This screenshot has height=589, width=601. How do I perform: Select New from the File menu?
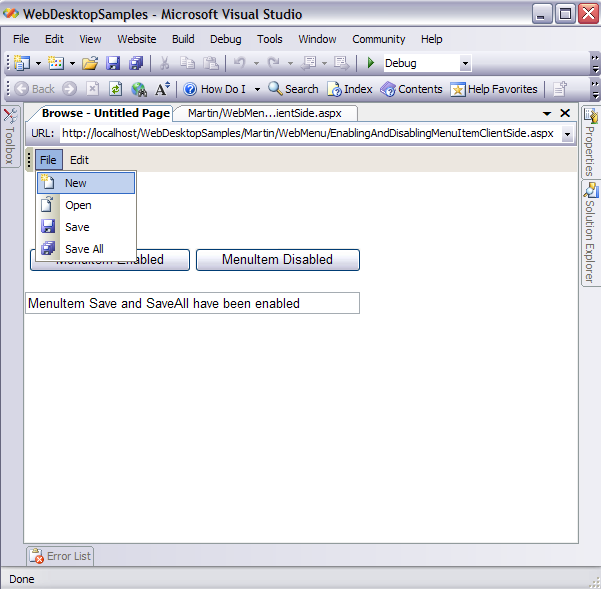76,183
